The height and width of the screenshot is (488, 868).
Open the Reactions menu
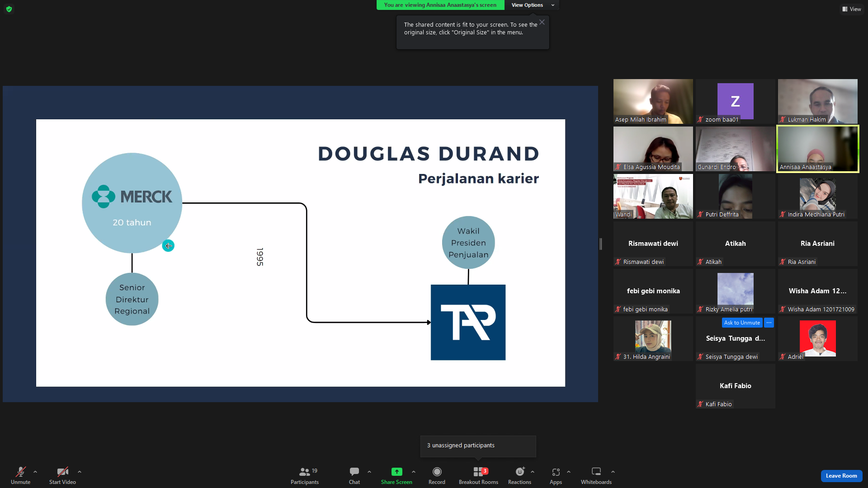(x=520, y=475)
